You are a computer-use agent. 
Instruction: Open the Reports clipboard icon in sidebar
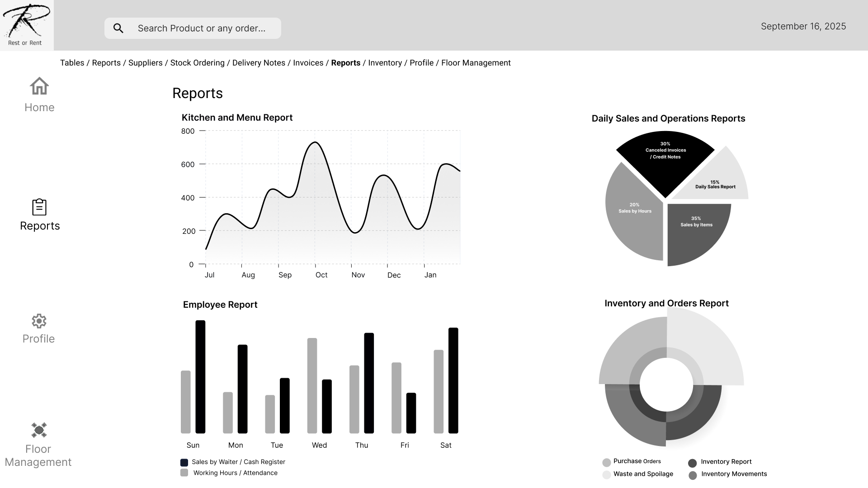point(39,207)
